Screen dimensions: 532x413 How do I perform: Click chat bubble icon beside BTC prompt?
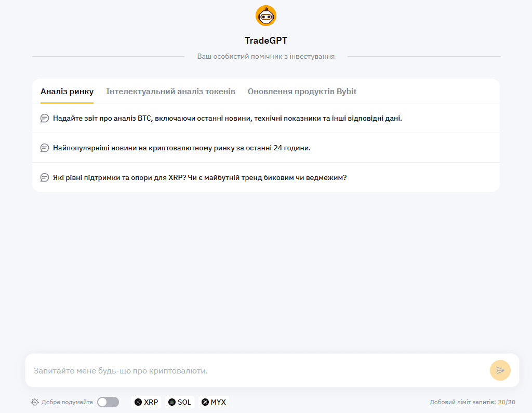click(x=45, y=118)
